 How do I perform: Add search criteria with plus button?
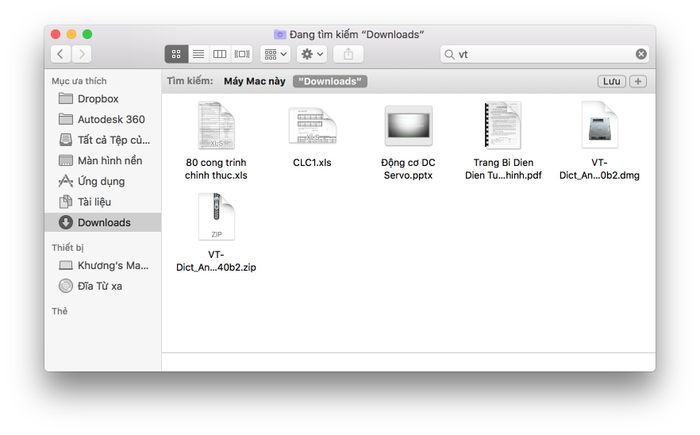(638, 81)
